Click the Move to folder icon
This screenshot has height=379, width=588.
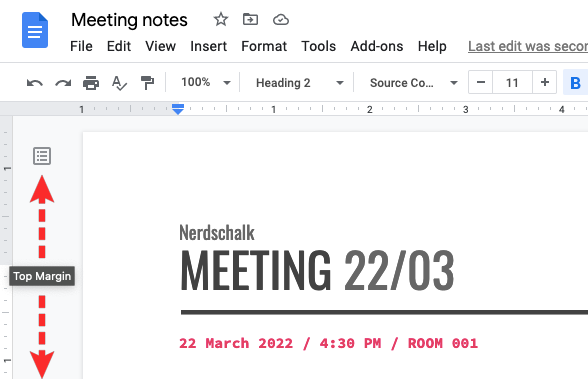point(250,19)
